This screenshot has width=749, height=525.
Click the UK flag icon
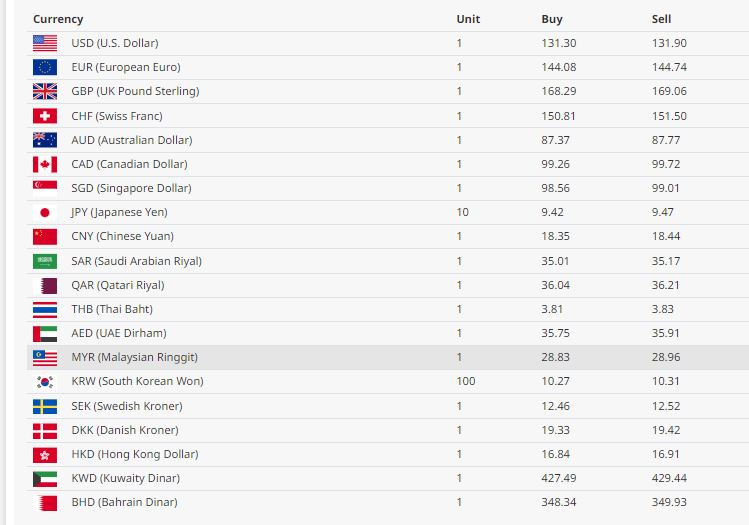[45, 91]
